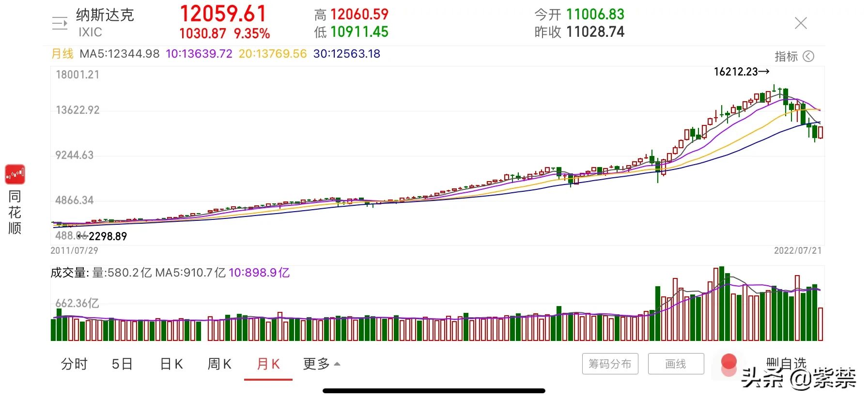Screen dimensions: 868x401
Task: Switch to the 5日 tab
Action: coord(122,364)
